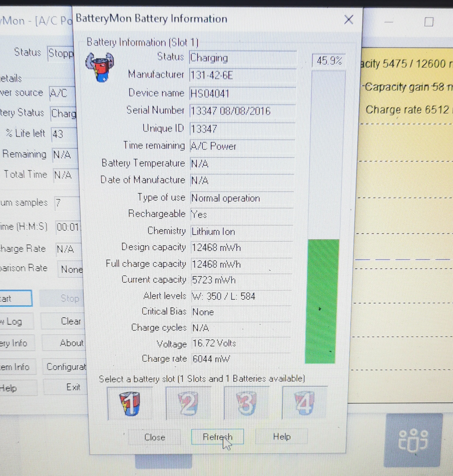Click Voltage 16.72 Volts value

click(x=241, y=343)
